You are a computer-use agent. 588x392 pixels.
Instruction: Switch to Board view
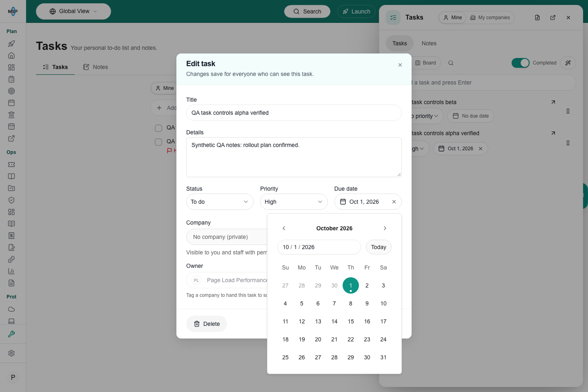click(x=425, y=63)
